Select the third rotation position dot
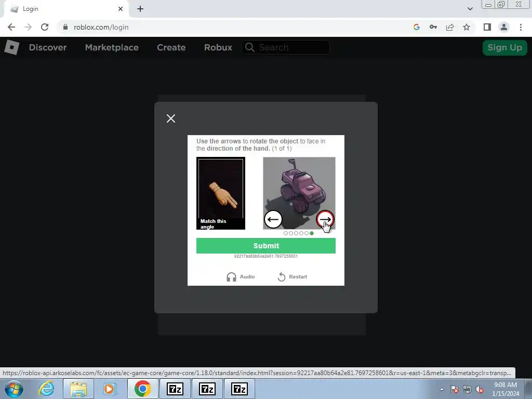This screenshot has width=532, height=399. [296, 233]
